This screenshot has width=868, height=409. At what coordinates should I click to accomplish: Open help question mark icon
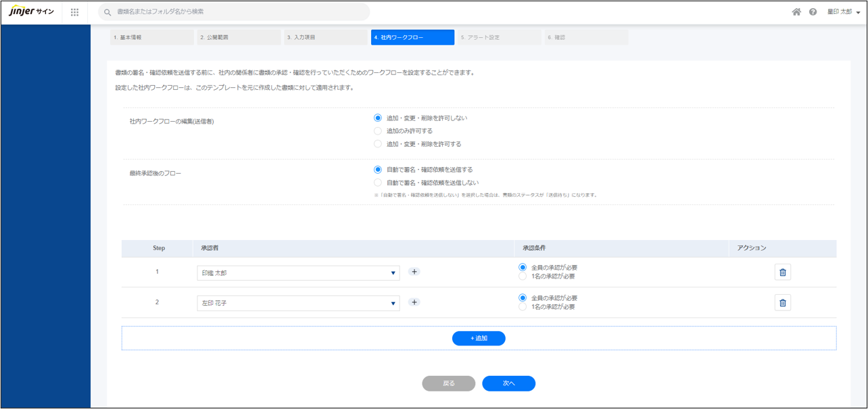(813, 12)
